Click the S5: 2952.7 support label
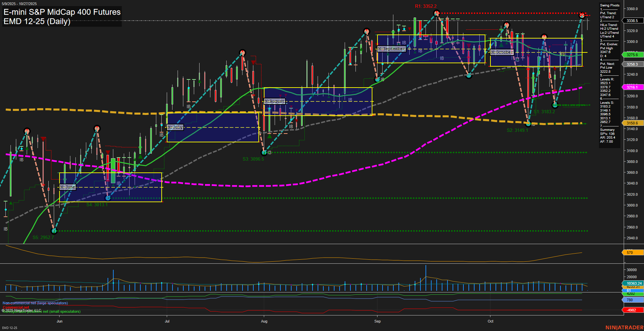This screenshot has width=644, height=331. pos(43,237)
